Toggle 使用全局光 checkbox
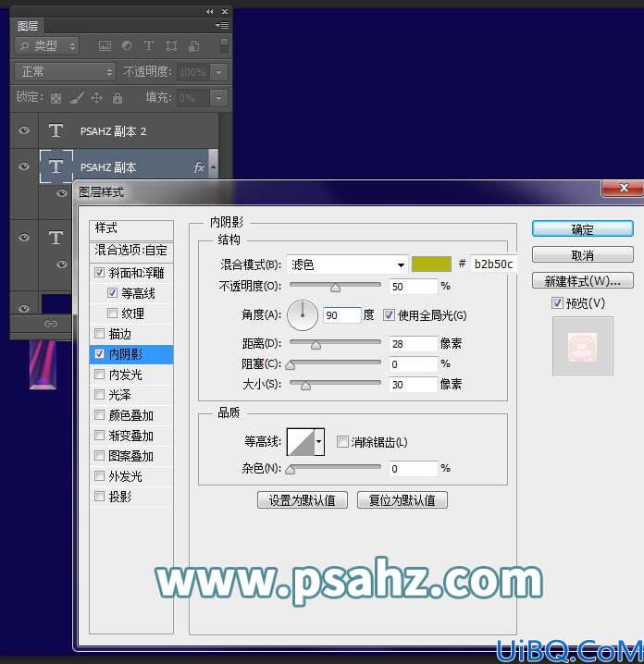The width and height of the screenshot is (644, 664). coord(389,314)
